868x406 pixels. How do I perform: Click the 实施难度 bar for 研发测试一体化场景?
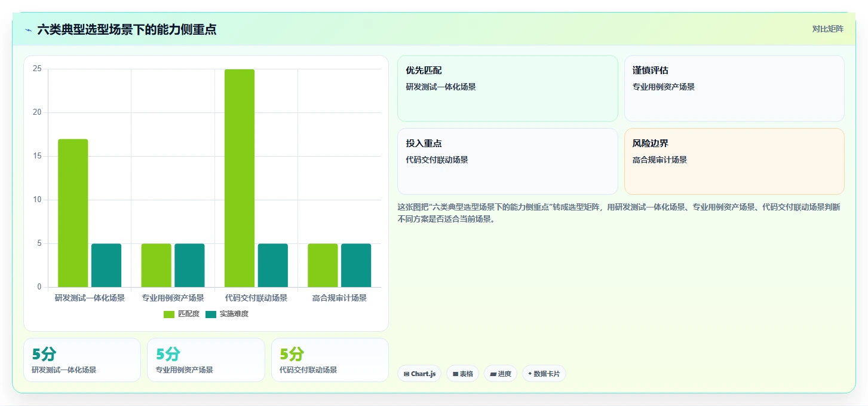[x=106, y=265]
